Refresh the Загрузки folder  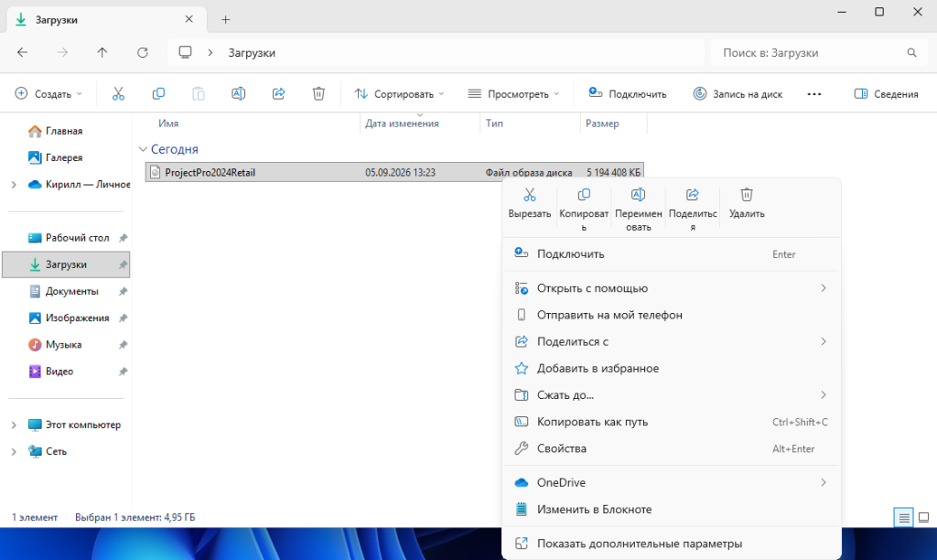pos(142,52)
